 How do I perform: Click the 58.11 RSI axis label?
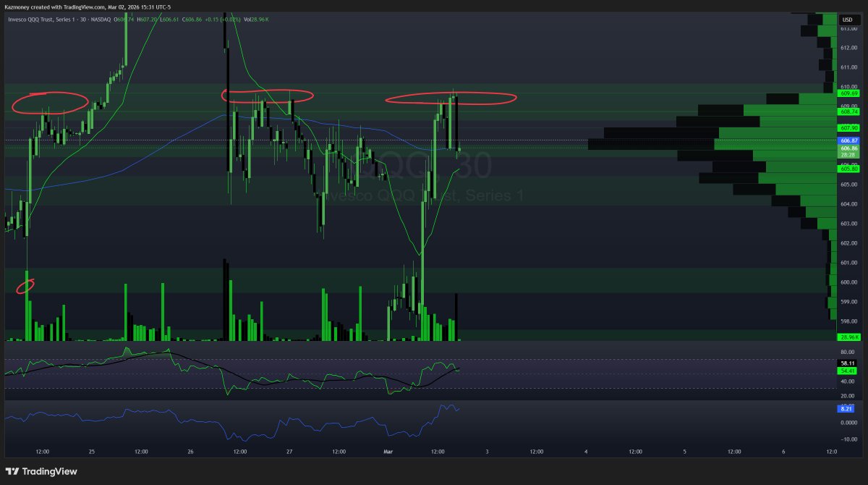pyautogui.click(x=849, y=363)
